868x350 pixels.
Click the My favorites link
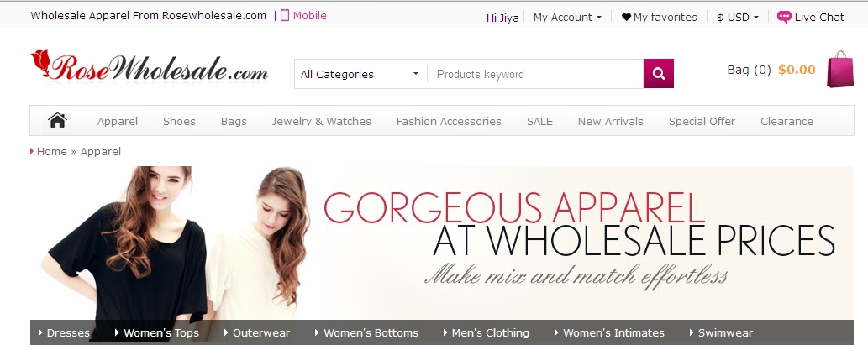[665, 17]
